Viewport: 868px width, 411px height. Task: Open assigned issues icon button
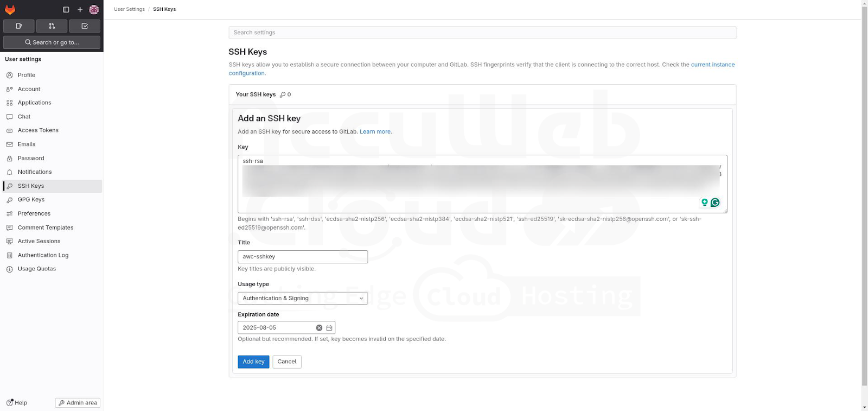pyautogui.click(x=19, y=26)
